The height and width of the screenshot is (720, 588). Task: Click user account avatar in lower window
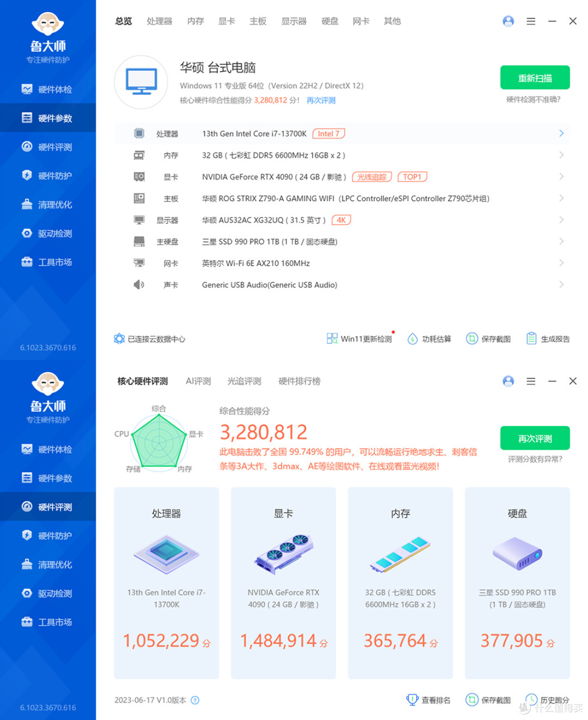click(509, 381)
